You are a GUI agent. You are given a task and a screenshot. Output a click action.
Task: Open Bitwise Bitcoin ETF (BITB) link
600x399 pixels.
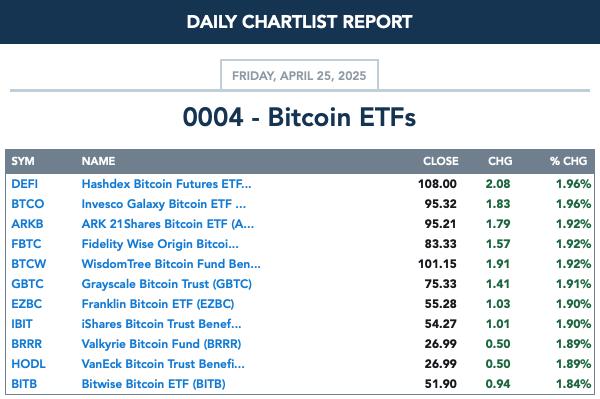(x=153, y=384)
